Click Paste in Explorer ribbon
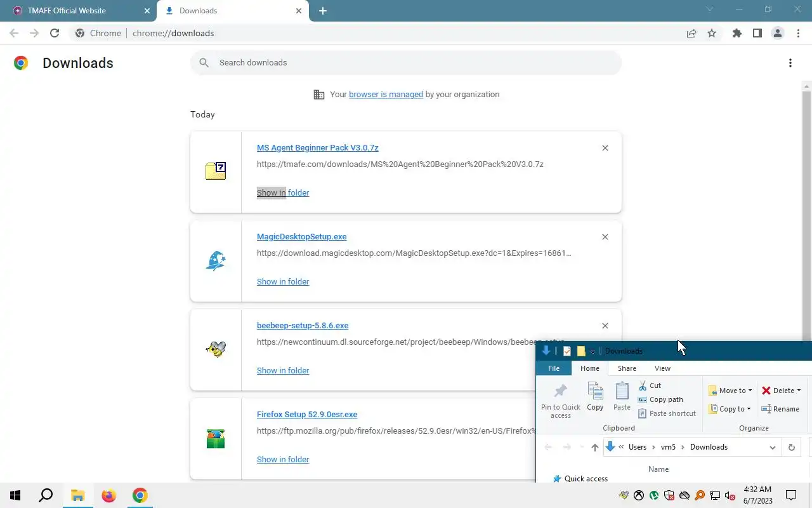The height and width of the screenshot is (508, 812). tap(622, 398)
